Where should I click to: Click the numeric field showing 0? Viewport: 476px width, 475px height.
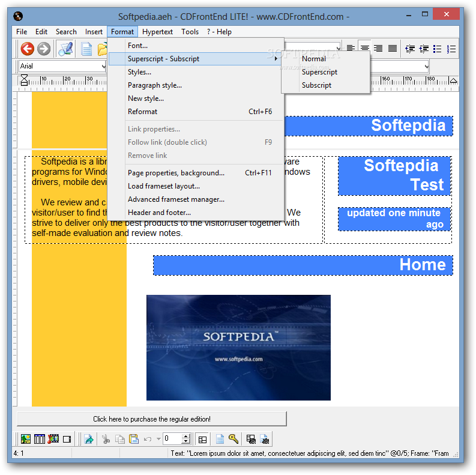point(172,439)
